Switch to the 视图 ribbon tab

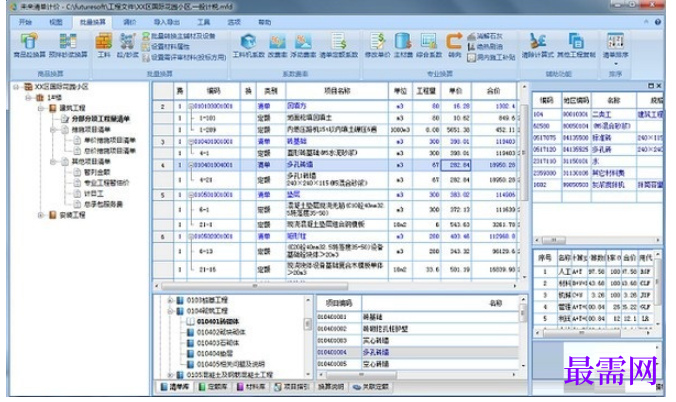tap(56, 22)
